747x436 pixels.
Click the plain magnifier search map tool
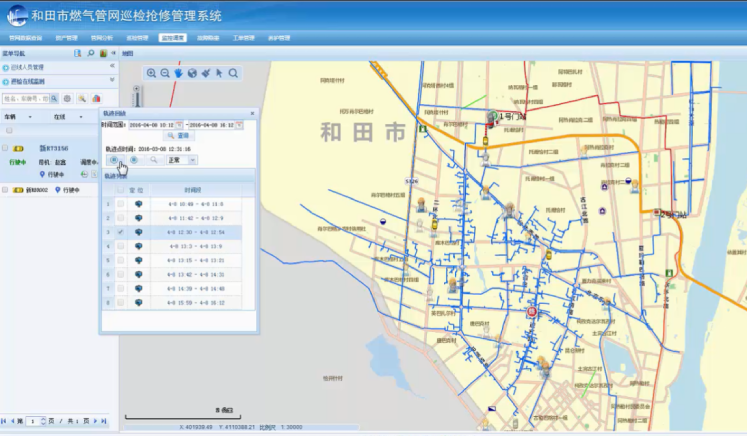(x=233, y=73)
